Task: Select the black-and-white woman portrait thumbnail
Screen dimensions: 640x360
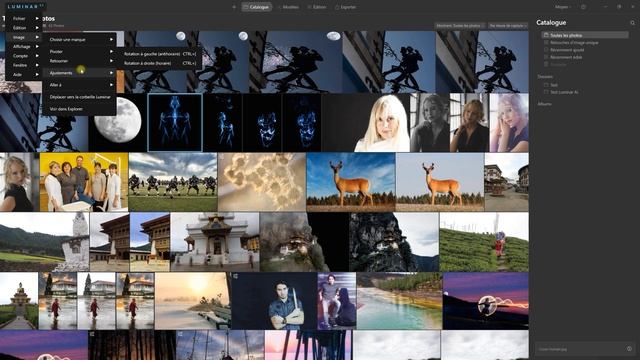Action: 430,123
